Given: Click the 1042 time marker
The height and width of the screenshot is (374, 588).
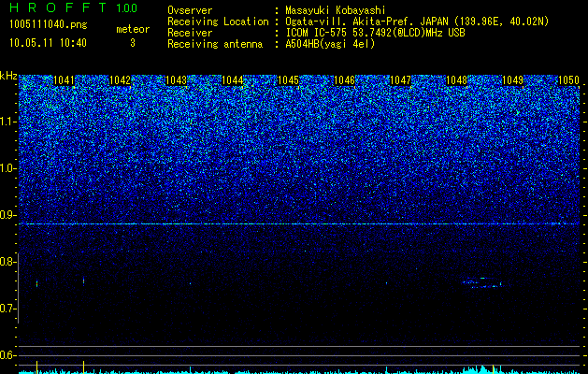Looking at the screenshot, I should point(120,80).
